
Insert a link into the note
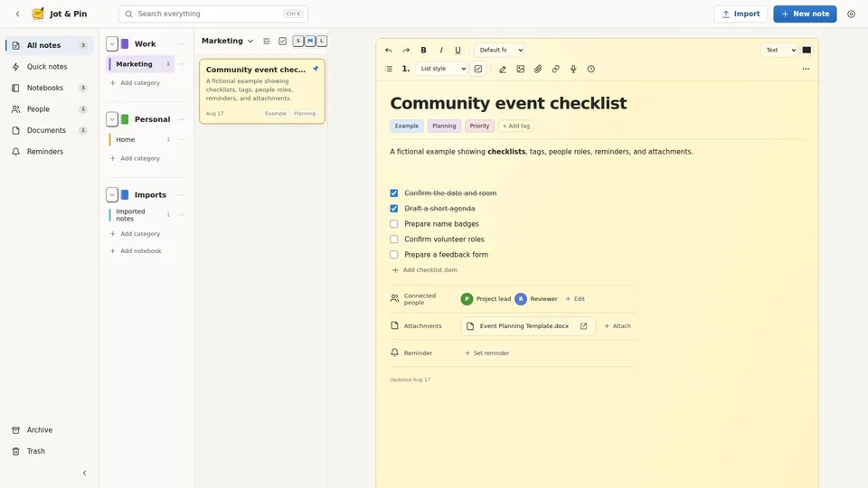tap(556, 70)
